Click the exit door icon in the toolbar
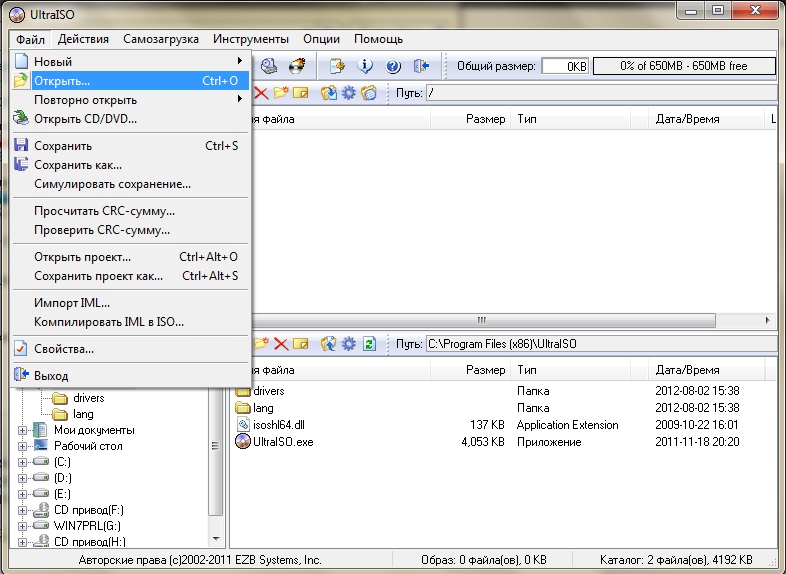Viewport: 786px width, 574px height. (x=421, y=66)
